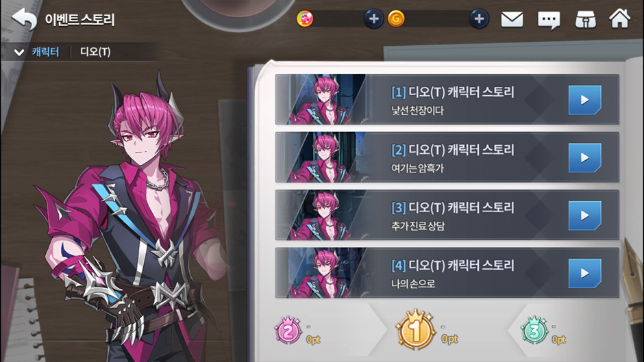
Task: Play story 1 낯선 천장이다
Action: (x=584, y=100)
